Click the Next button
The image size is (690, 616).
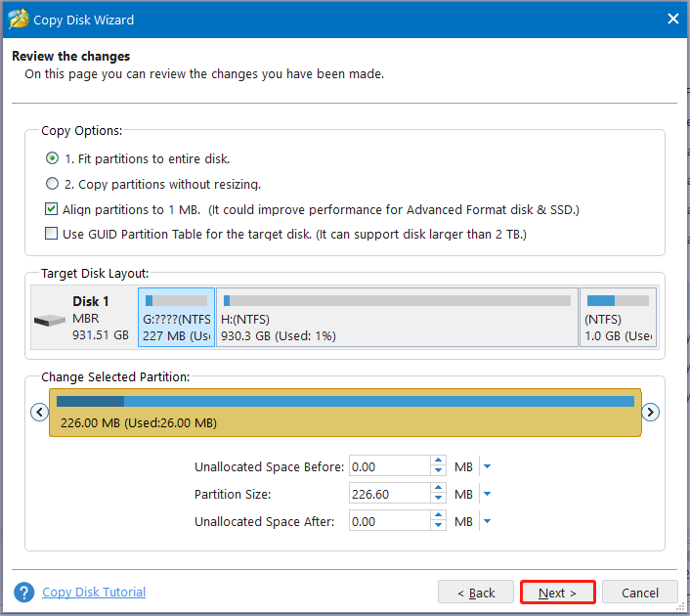click(x=556, y=593)
